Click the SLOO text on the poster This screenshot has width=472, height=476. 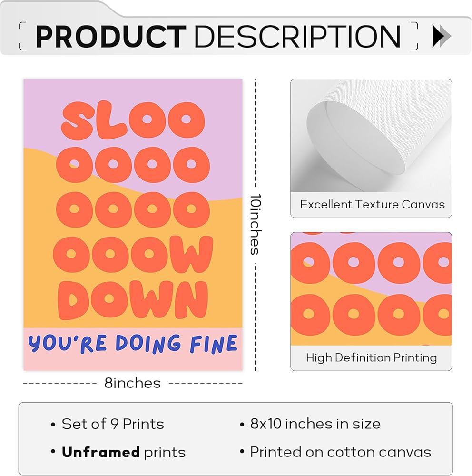pos(133,119)
